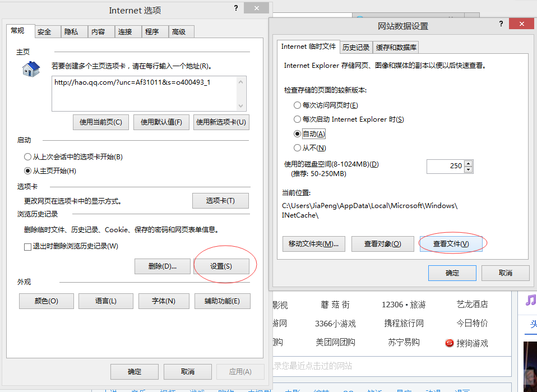Open 美团网团购 link
The width and height of the screenshot is (537, 392).
point(335,342)
